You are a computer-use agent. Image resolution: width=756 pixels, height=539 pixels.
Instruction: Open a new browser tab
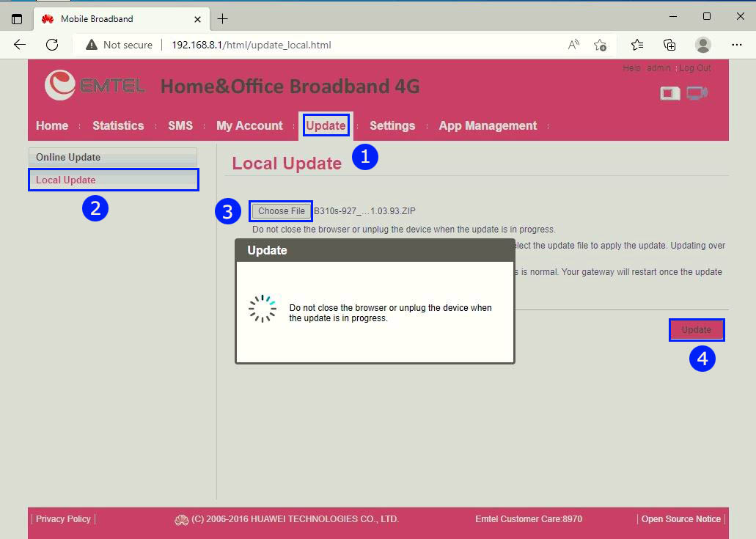pos(222,19)
